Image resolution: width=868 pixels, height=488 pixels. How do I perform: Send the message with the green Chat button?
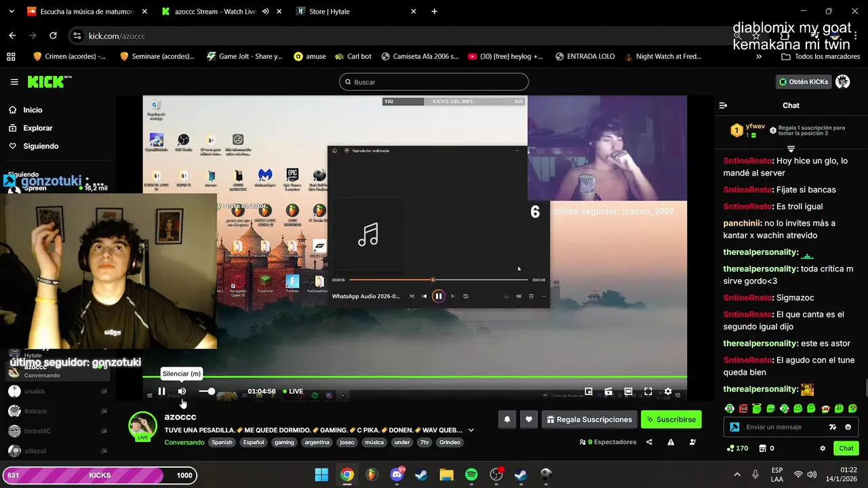tap(846, 448)
